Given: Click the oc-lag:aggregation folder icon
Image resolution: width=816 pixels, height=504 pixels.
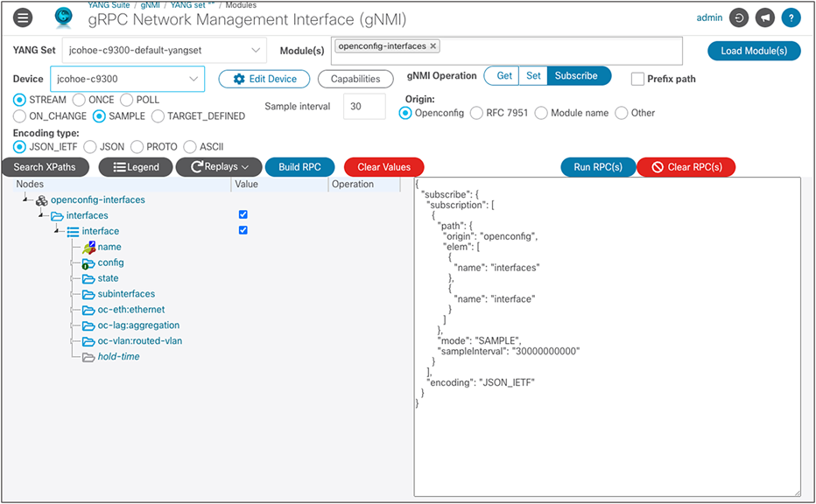Looking at the screenshot, I should point(88,325).
